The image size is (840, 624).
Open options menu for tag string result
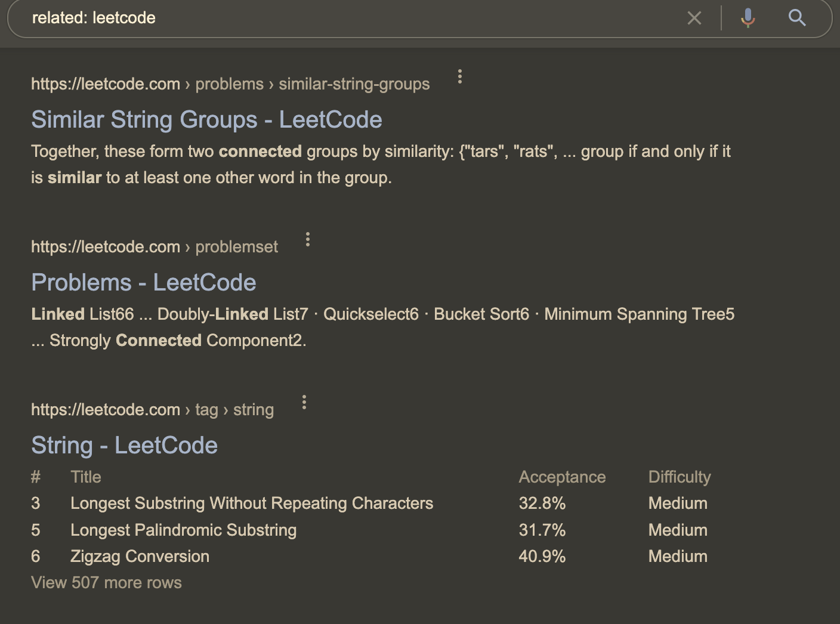(304, 402)
